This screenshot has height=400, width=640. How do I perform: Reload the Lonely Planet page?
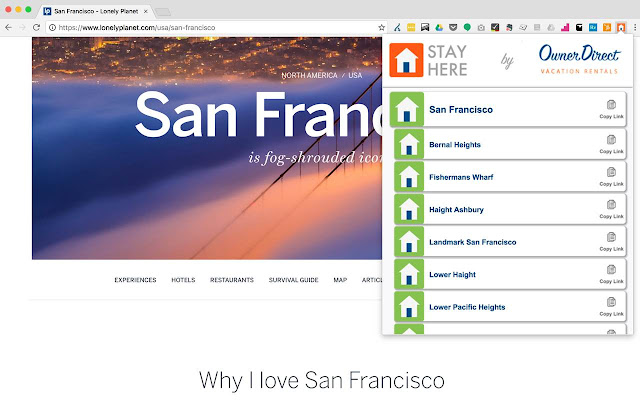36,27
